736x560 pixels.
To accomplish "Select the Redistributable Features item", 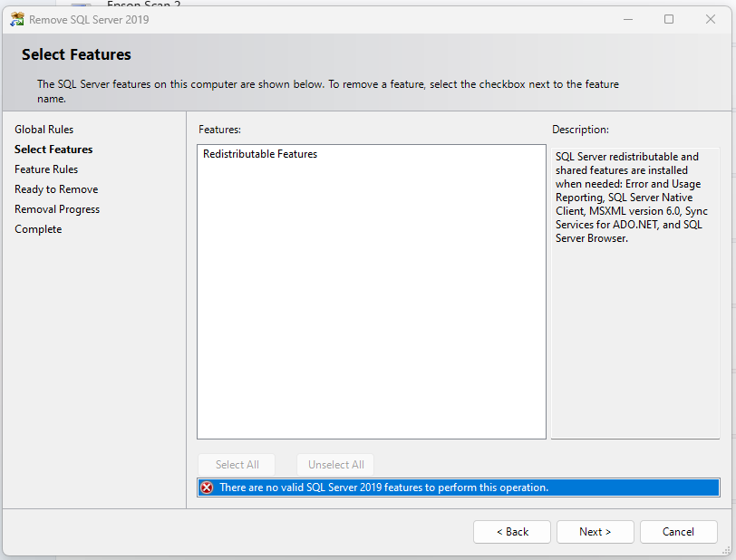I will pos(260,154).
